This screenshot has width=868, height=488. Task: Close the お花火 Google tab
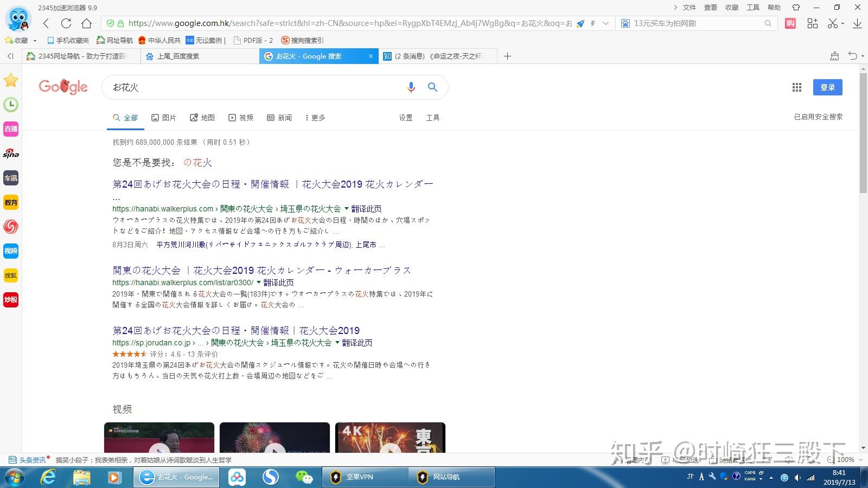(x=371, y=56)
